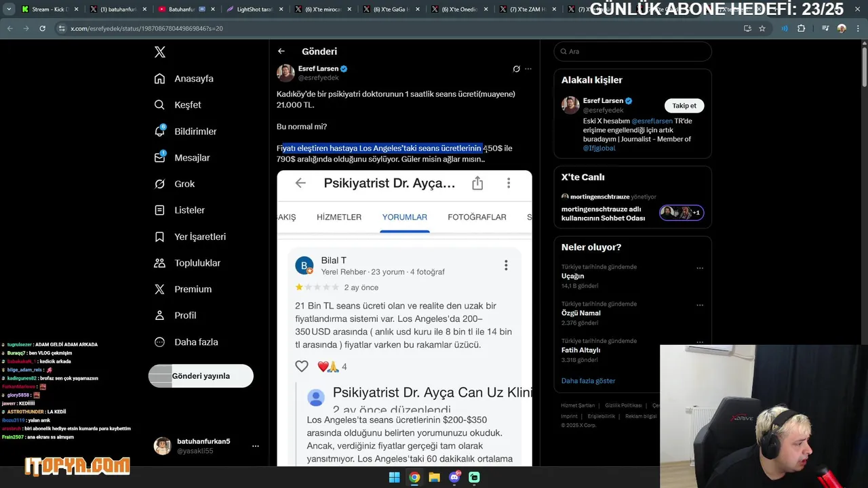
Task: Switch to the Batuhanfur YouTube tab
Action: tap(186, 9)
